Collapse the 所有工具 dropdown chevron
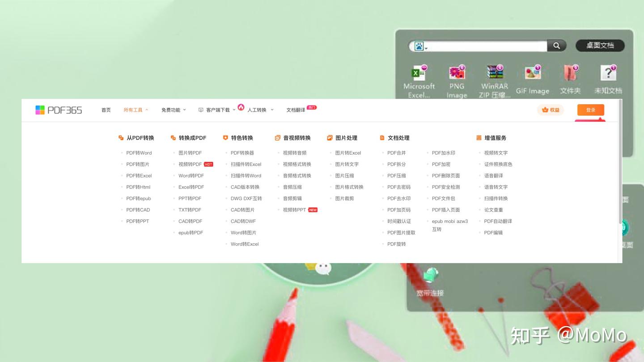The height and width of the screenshot is (362, 644). pos(147,110)
